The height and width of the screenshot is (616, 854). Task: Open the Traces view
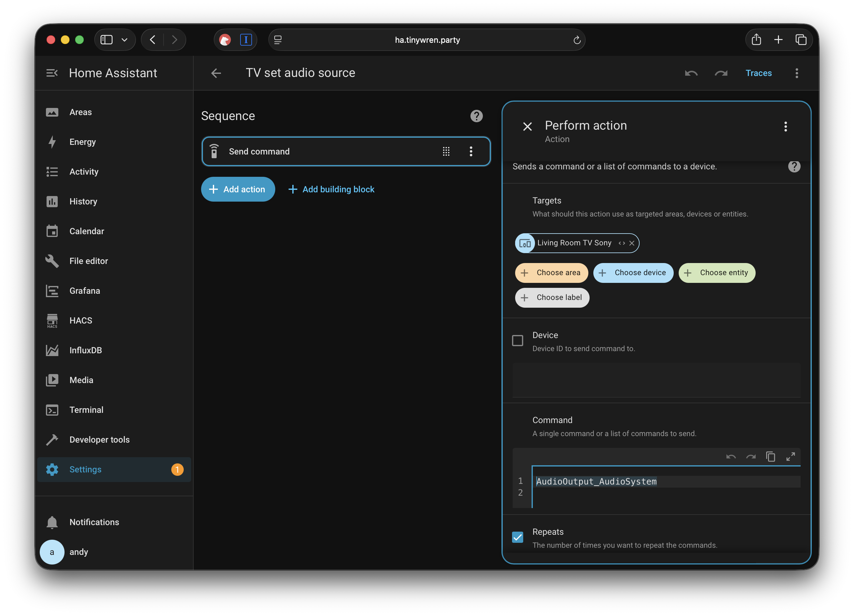pyautogui.click(x=759, y=73)
